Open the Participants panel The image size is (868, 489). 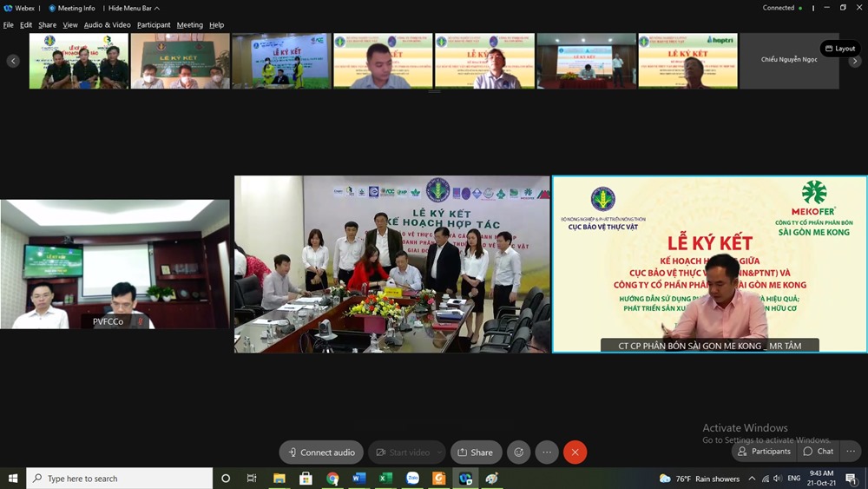click(765, 452)
